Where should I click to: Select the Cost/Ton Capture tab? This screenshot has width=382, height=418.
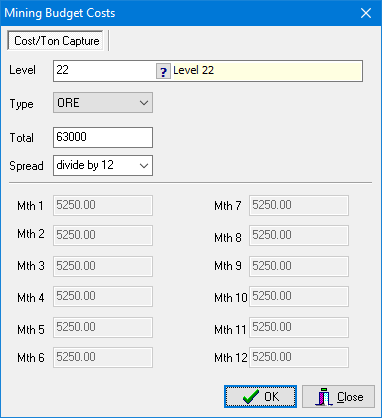[56, 41]
